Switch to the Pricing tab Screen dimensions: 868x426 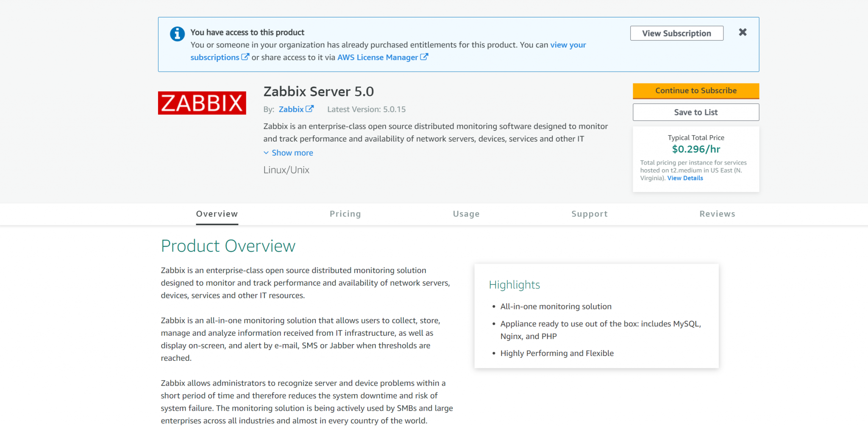point(345,214)
